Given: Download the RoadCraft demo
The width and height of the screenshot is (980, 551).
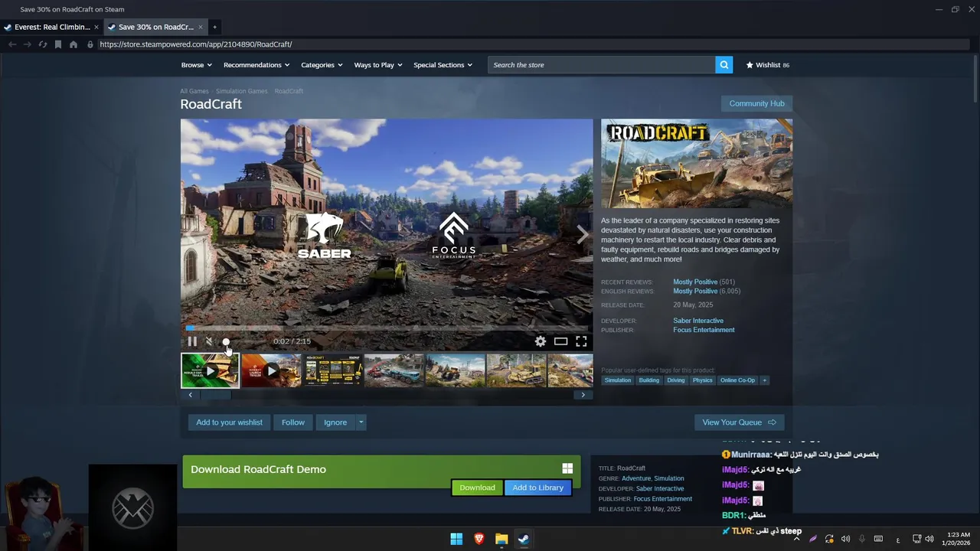Looking at the screenshot, I should tap(477, 487).
